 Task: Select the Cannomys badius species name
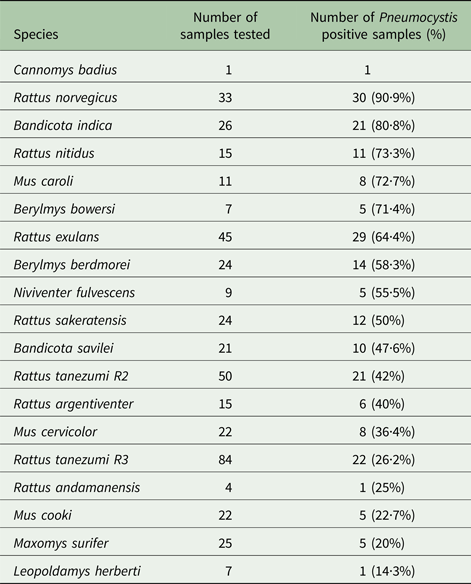pyautogui.click(x=65, y=70)
